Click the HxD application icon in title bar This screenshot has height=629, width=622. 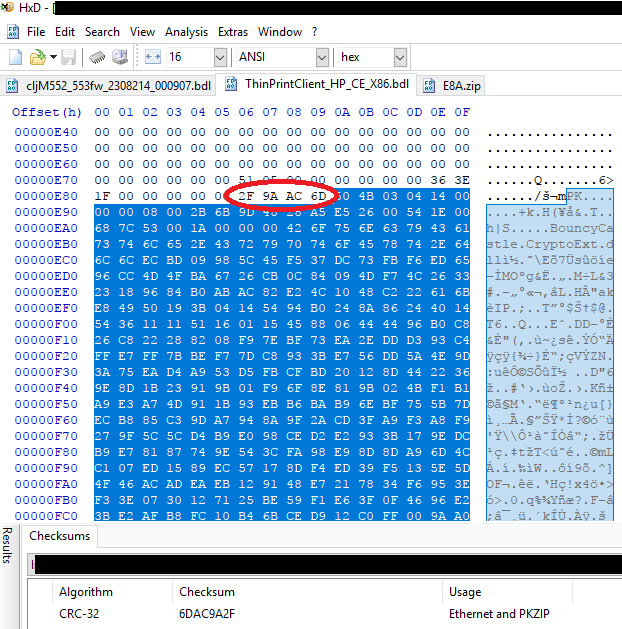[x=10, y=8]
